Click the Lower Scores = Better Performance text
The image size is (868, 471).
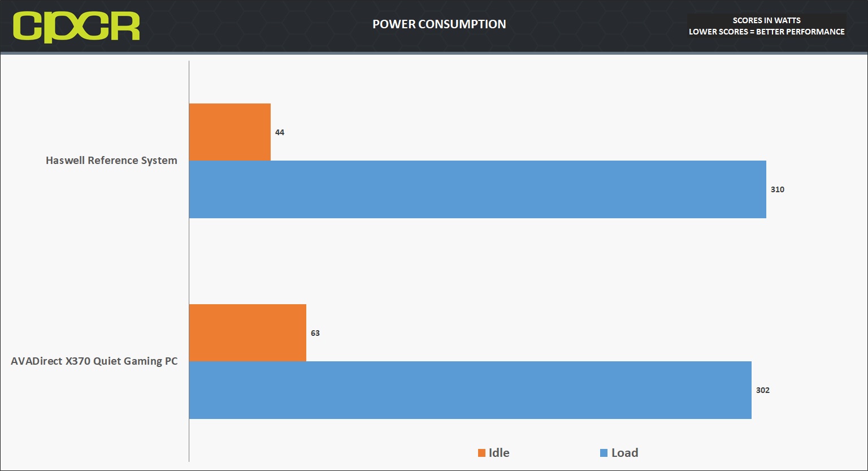767,32
